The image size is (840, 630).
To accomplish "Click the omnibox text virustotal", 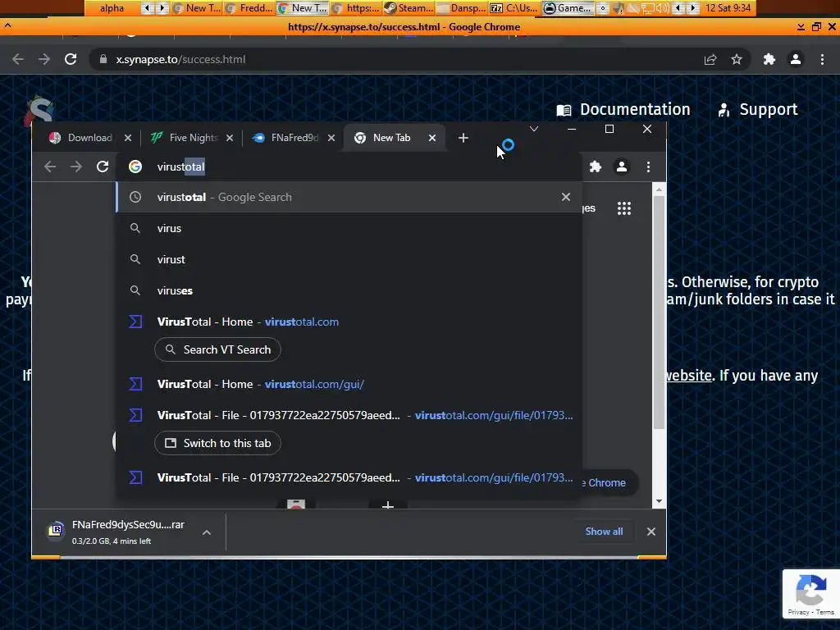I will pos(180,167).
